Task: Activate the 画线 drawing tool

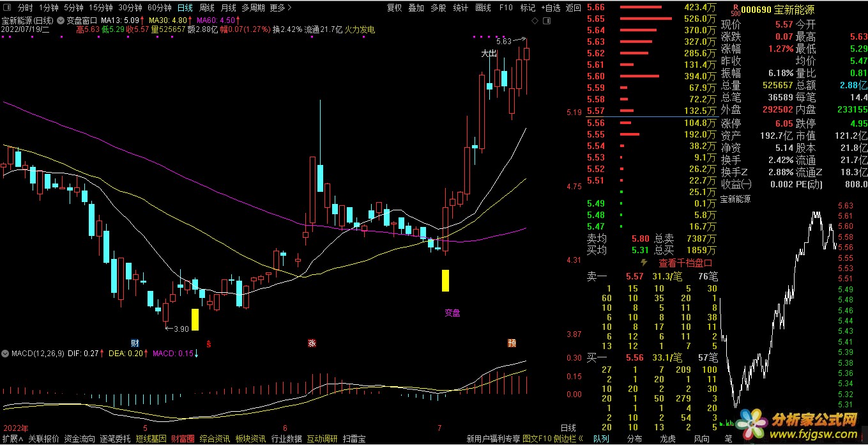Action: pyautogui.click(x=483, y=8)
